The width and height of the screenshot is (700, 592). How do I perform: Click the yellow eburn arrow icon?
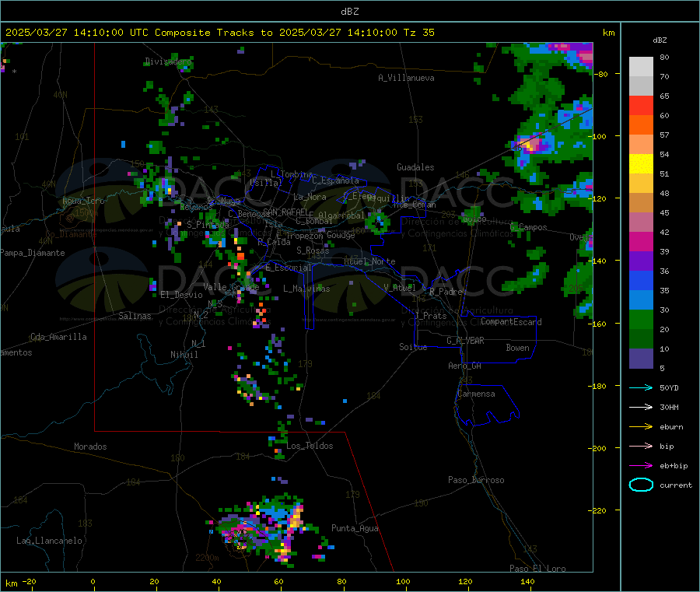641,427
